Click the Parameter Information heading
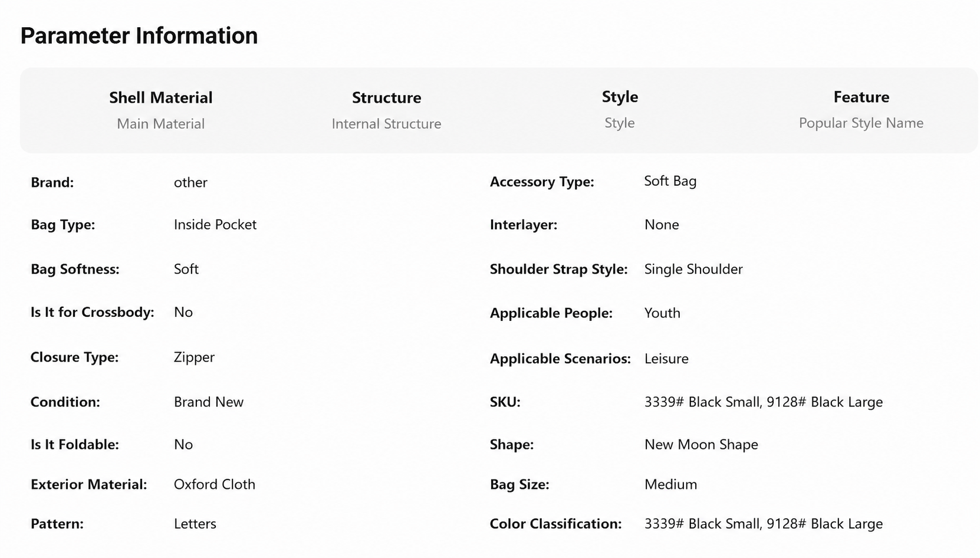The height and width of the screenshot is (558, 980). pos(139,35)
